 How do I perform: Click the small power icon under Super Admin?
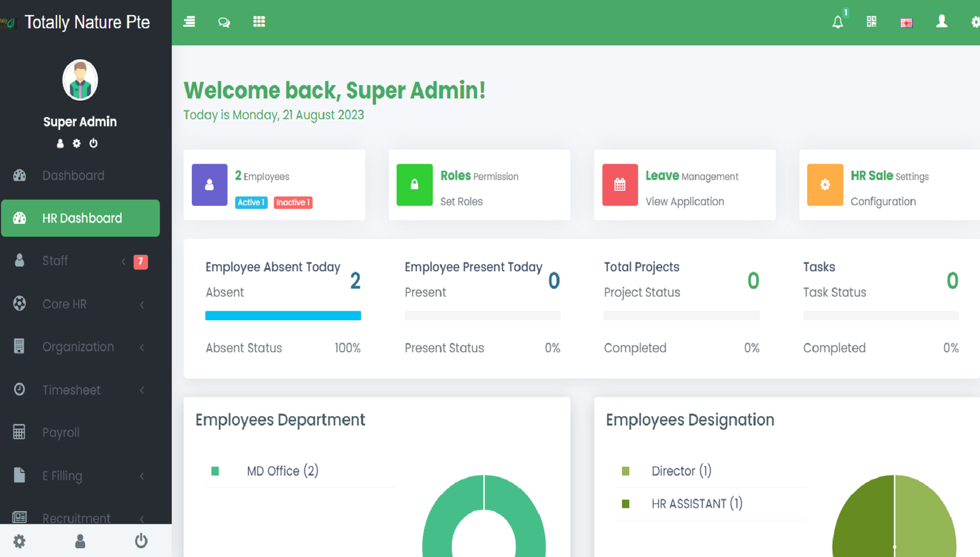tap(93, 143)
